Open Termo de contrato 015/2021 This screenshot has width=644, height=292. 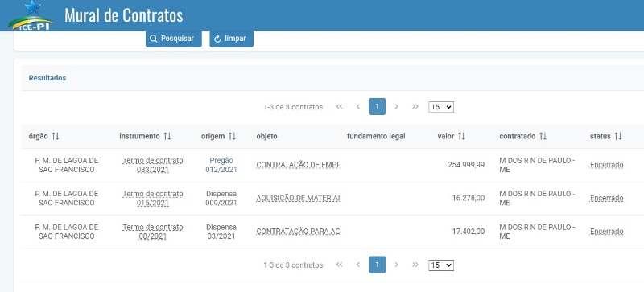[x=153, y=199]
